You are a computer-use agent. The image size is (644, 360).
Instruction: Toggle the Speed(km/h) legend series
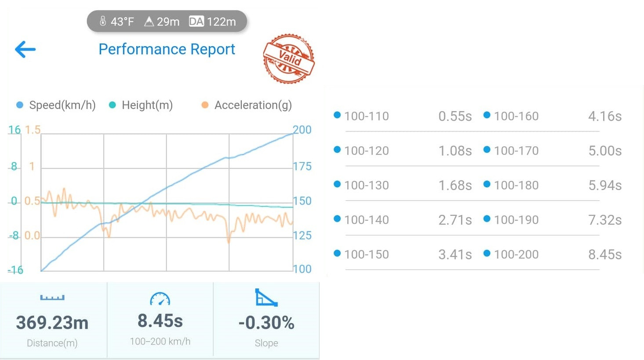55,105
